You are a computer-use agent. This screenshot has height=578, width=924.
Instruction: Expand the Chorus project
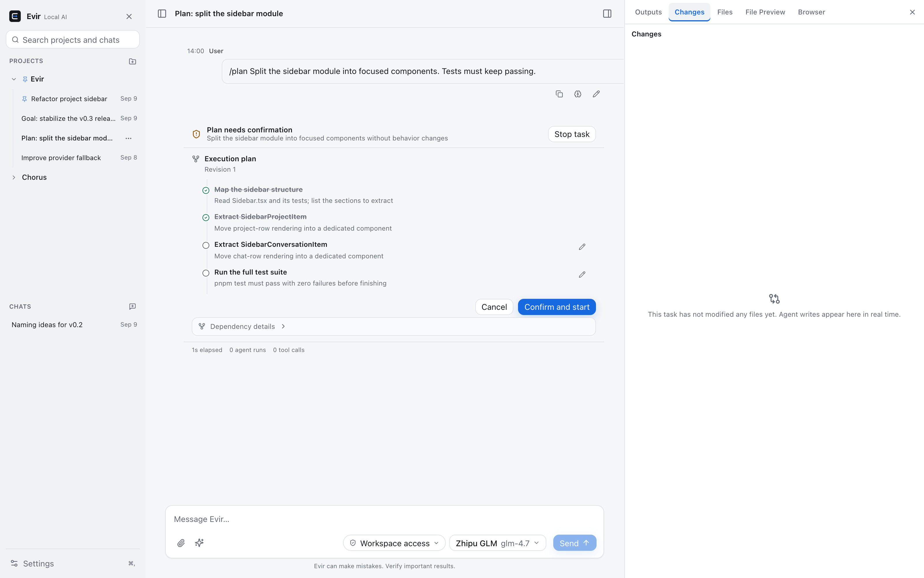[x=14, y=177]
